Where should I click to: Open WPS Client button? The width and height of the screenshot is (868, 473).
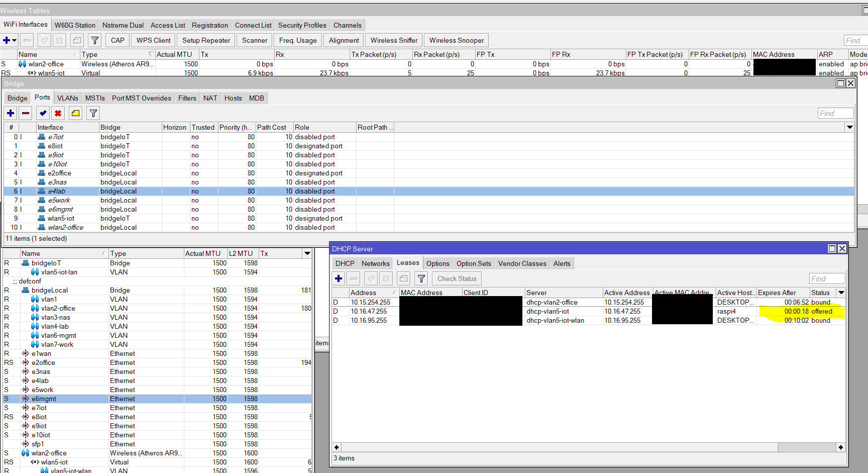153,40
